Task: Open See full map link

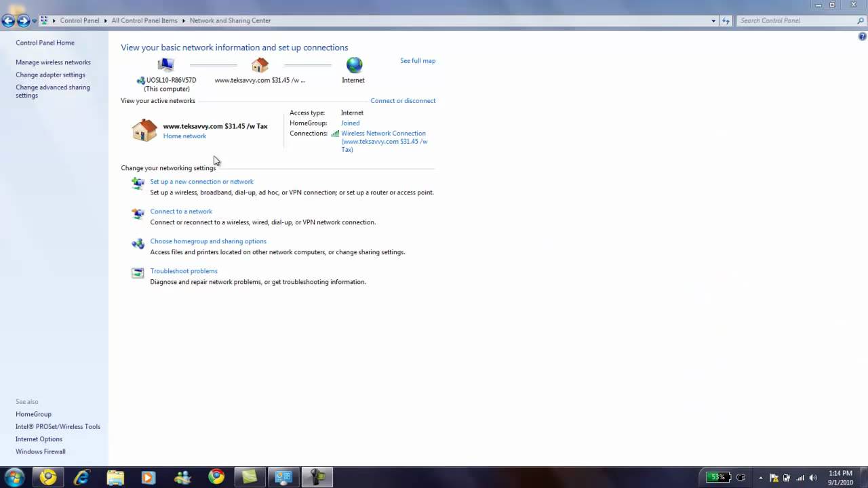Action: [x=418, y=61]
